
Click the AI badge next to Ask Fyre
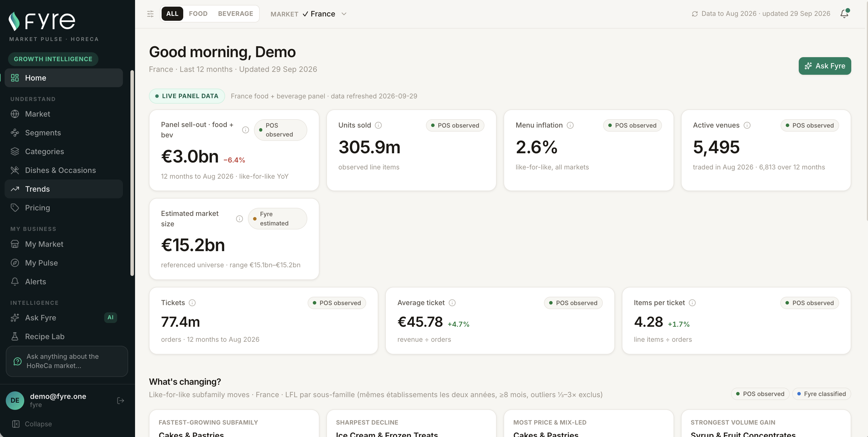coord(111,318)
